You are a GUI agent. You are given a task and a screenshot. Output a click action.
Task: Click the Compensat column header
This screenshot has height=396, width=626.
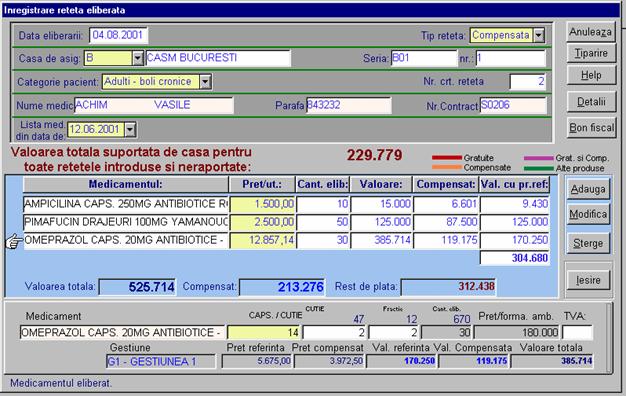point(446,184)
